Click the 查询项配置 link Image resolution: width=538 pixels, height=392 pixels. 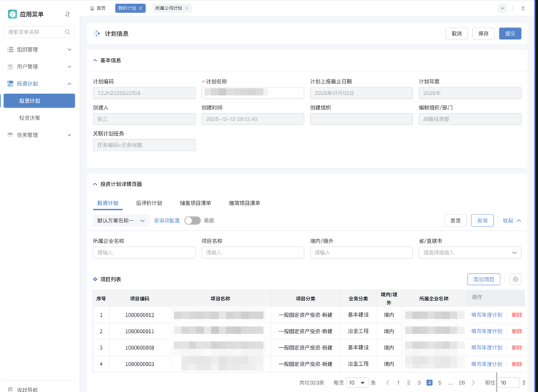[x=167, y=221]
